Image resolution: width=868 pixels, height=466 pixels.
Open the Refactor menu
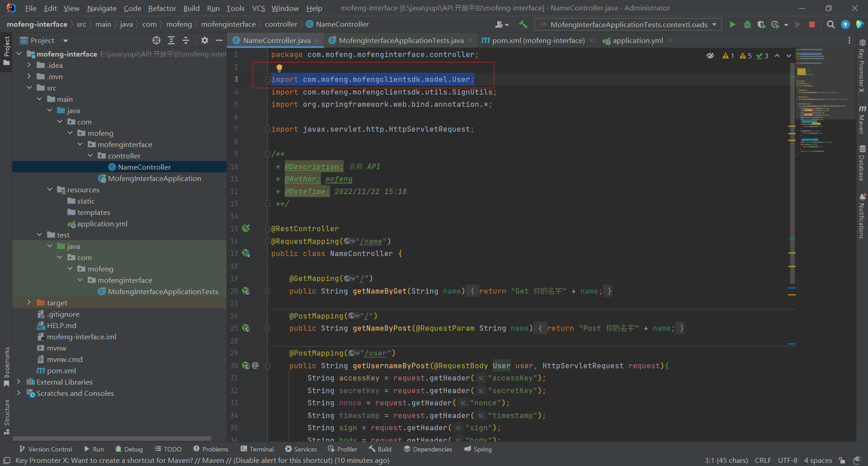click(162, 8)
